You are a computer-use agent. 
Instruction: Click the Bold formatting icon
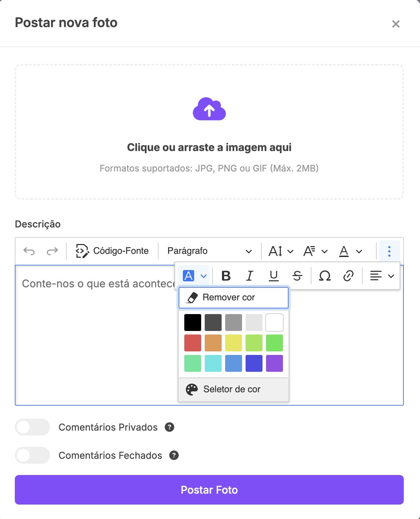point(226,276)
